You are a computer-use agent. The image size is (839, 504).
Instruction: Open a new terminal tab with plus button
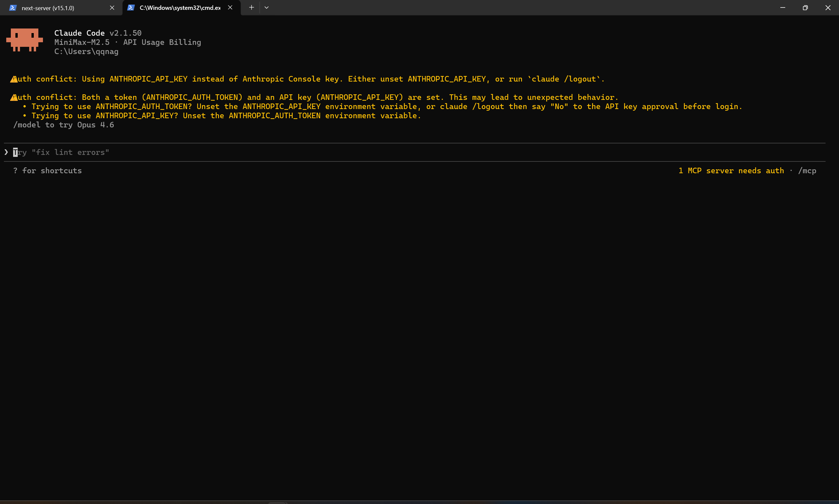pos(251,8)
